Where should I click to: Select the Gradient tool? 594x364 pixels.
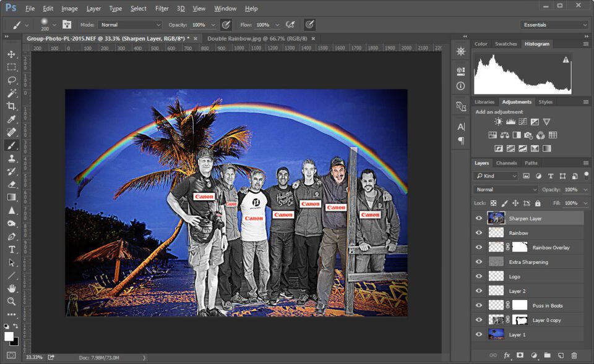point(11,197)
